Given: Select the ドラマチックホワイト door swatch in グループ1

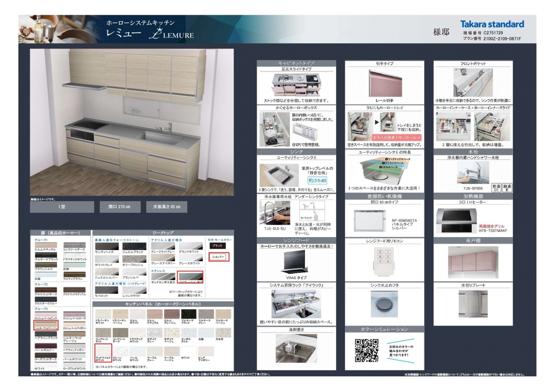Looking at the screenshot, I should [74, 254].
